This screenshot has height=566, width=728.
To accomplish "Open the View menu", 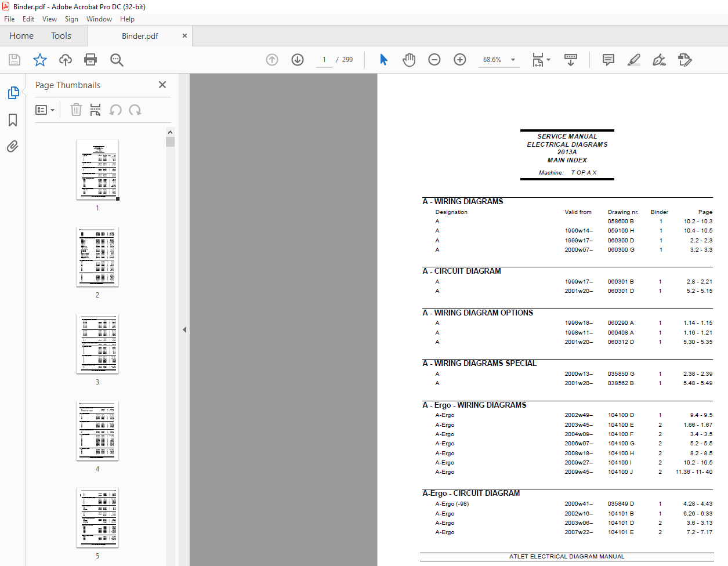I will [49, 19].
